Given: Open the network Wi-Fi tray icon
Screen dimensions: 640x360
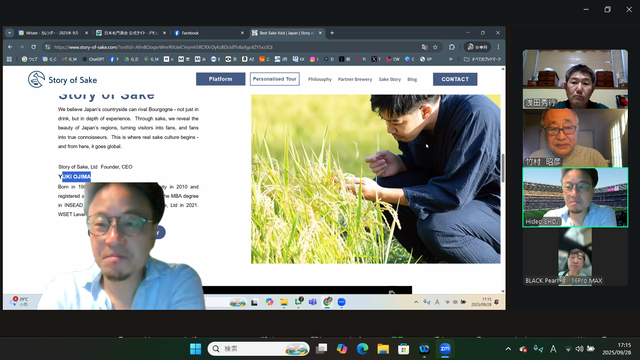Looking at the screenshot, I should pyautogui.click(x=568, y=349).
